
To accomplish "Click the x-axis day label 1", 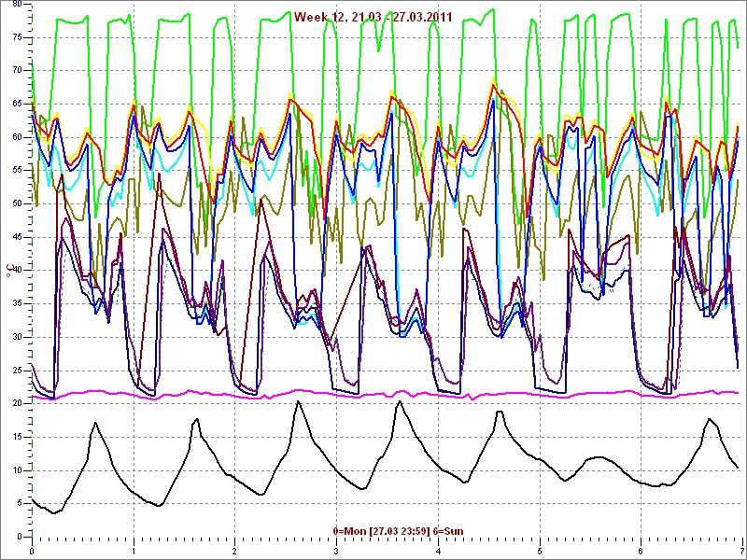I will [134, 551].
